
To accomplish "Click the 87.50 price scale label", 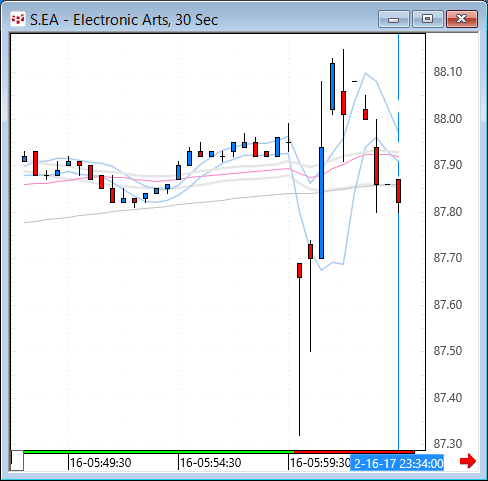I will pos(448,351).
